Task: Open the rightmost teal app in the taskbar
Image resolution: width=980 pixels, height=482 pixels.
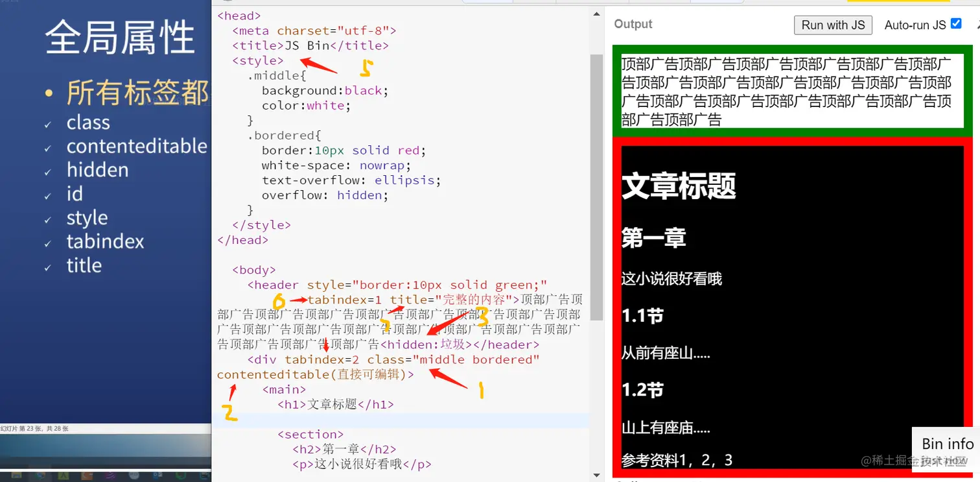Action: click(x=203, y=476)
